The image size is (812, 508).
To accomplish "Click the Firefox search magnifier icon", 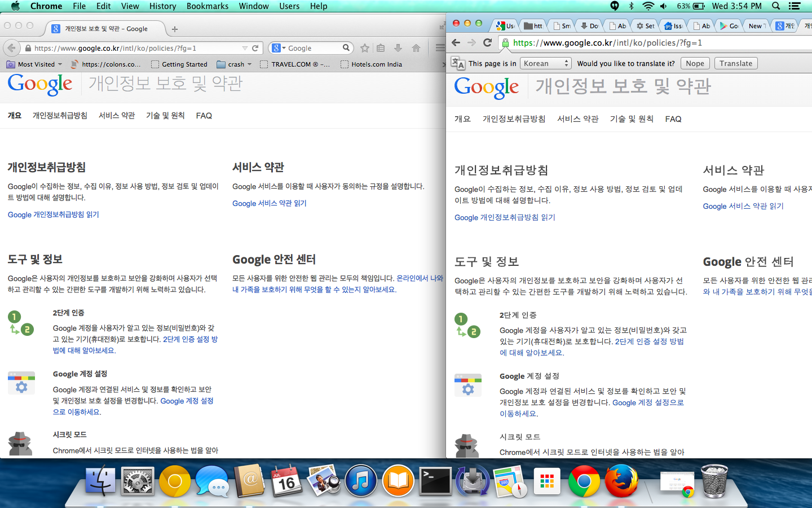I will [346, 48].
